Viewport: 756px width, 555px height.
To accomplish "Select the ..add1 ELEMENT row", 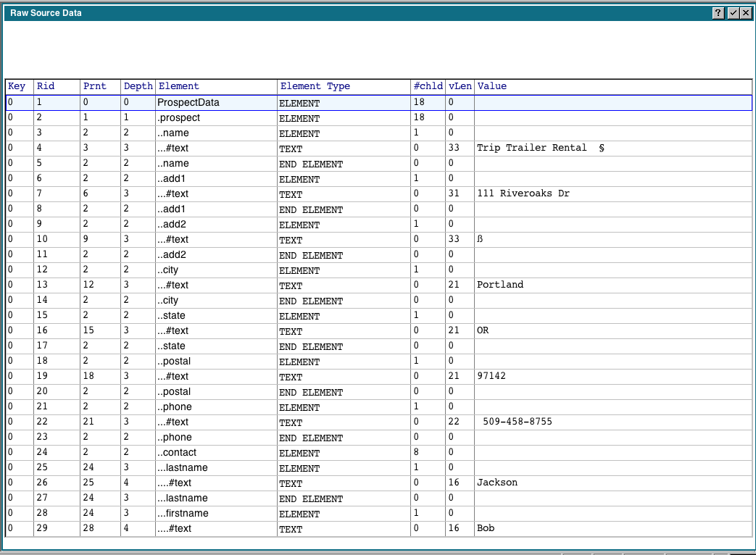I will point(176,179).
